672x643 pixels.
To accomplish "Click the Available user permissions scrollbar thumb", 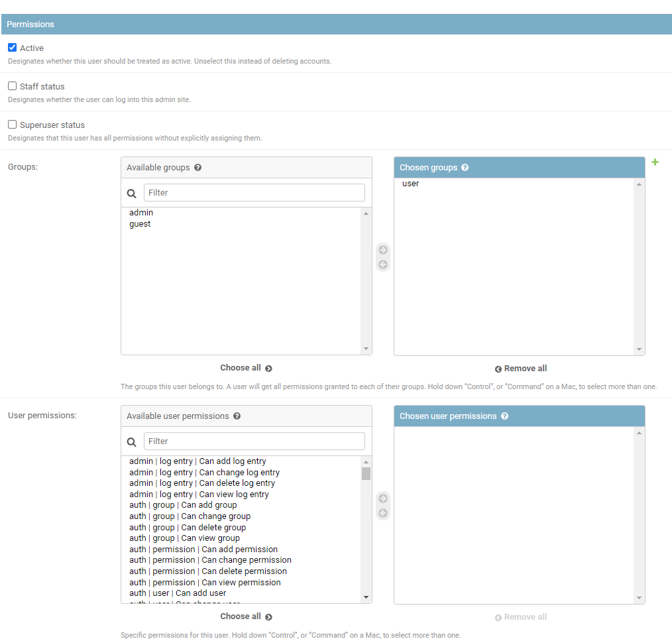I will [366, 474].
